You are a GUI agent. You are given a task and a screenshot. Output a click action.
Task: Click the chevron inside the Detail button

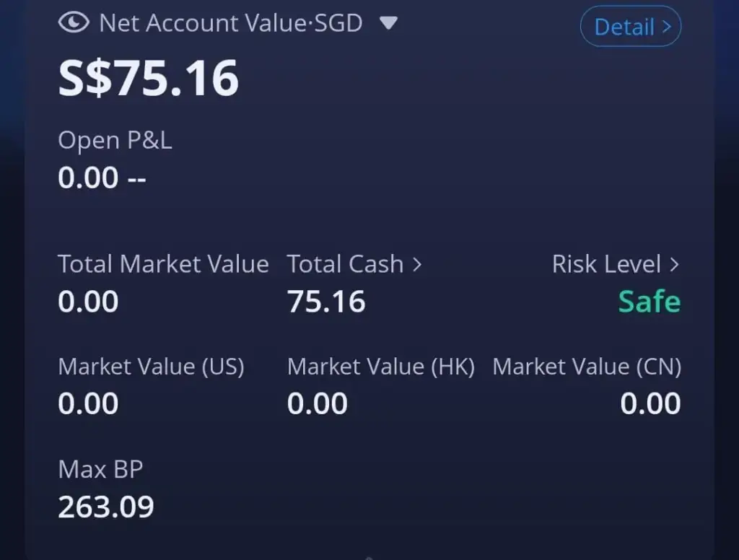(x=666, y=27)
